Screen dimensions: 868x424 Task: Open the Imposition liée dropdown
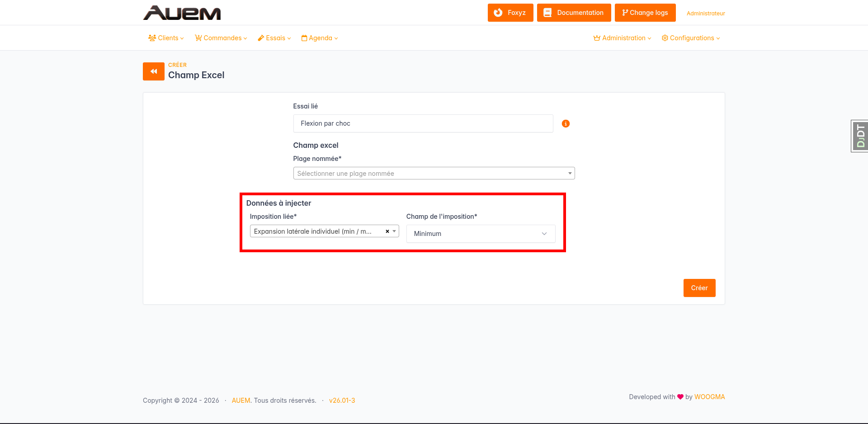click(316, 231)
